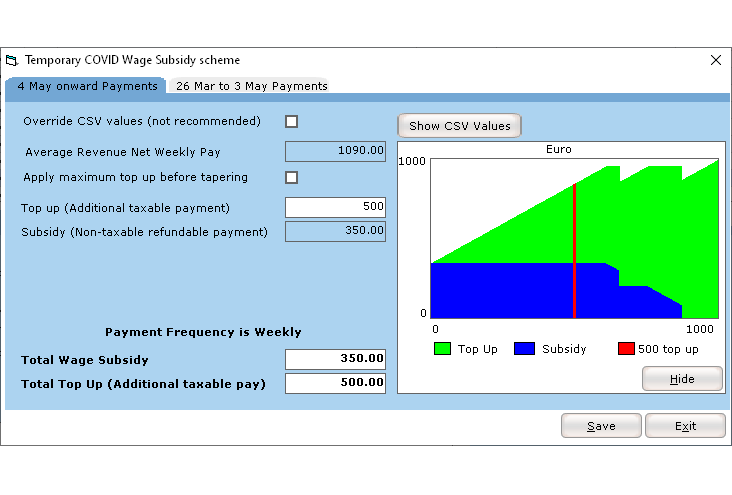Click the red vertical marker on chart

point(574,250)
